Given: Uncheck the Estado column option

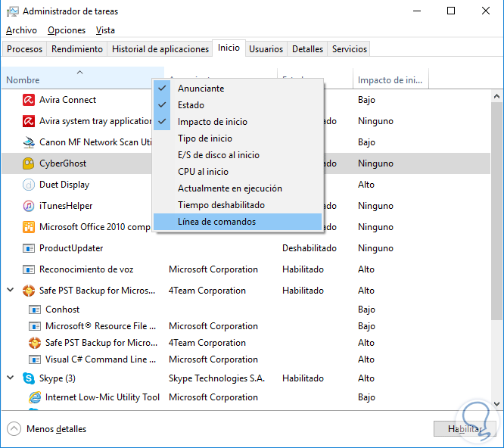Looking at the screenshot, I should click(238, 105).
